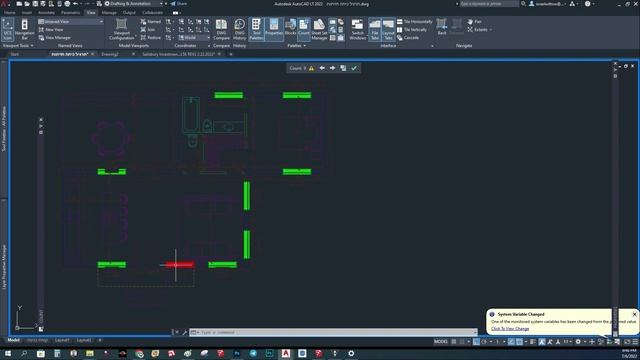Click Tile Vertically
The image size is (640, 360).
(x=412, y=30)
